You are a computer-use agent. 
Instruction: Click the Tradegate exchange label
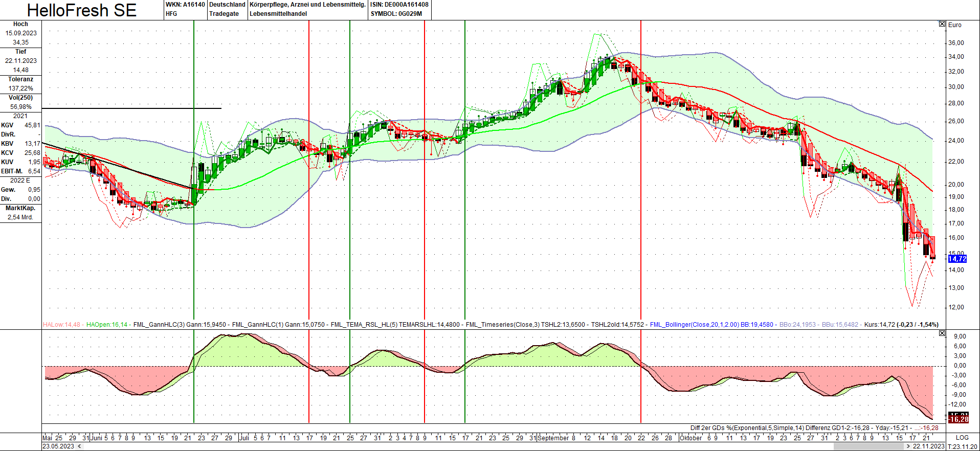point(224,14)
